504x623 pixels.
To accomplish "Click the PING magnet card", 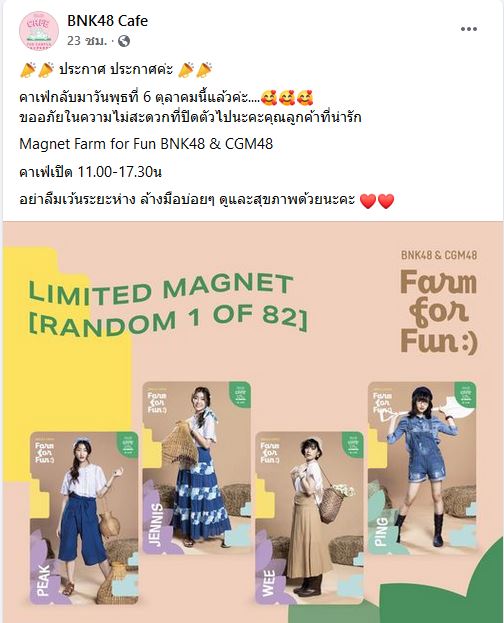I will (422, 468).
